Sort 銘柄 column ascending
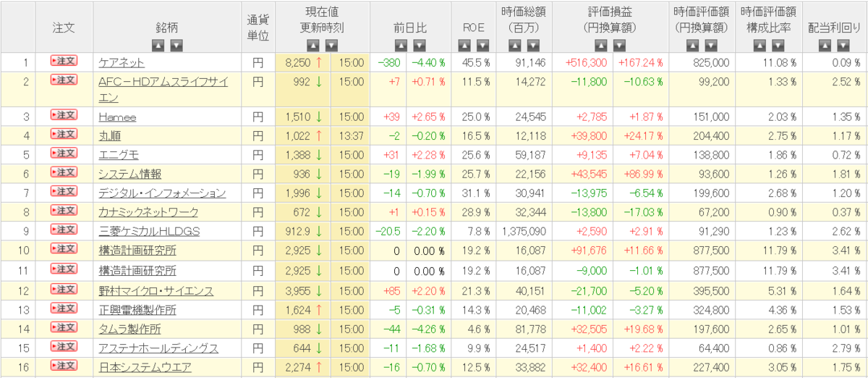Screen dimensions: 868x378 click(x=158, y=46)
